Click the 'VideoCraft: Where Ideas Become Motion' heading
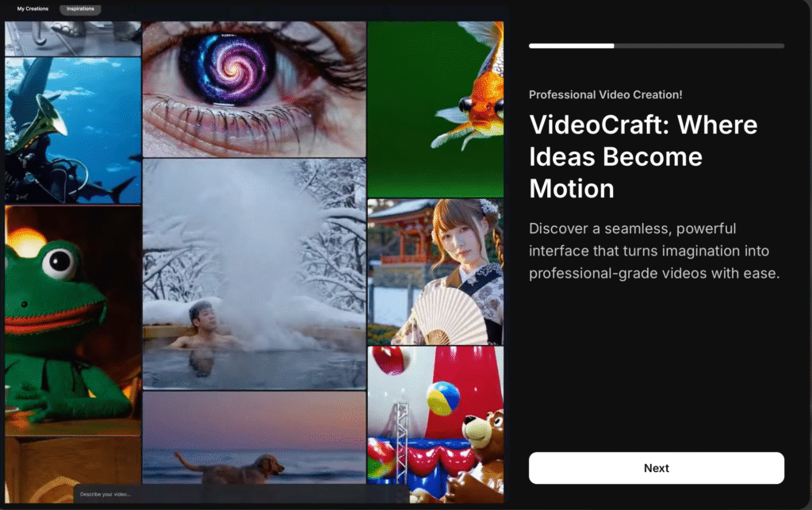The width and height of the screenshot is (812, 510). pos(643,156)
